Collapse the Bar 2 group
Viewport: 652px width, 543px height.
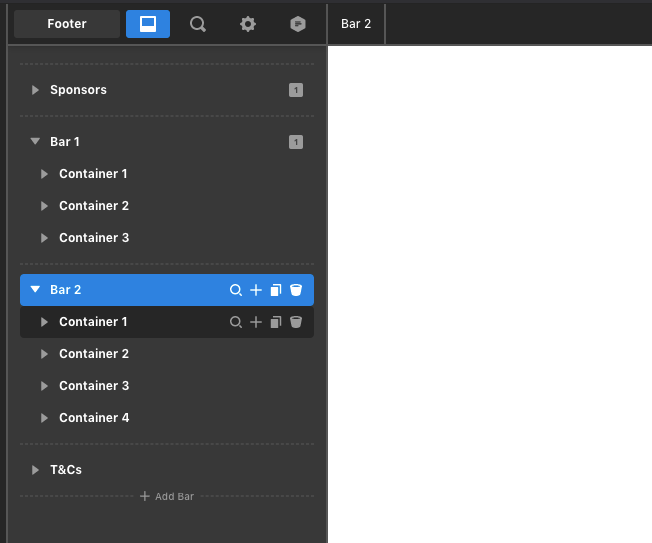click(x=35, y=289)
